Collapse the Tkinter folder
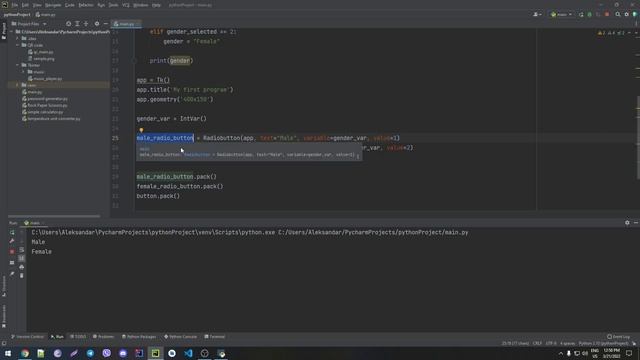Image resolution: width=640 pixels, height=360 pixels. pos(18,65)
